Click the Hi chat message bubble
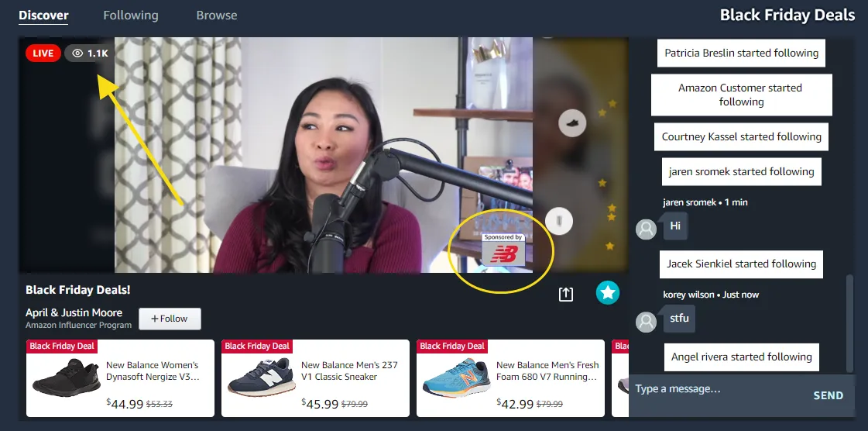Screen dimensions: 868x431 (675, 226)
